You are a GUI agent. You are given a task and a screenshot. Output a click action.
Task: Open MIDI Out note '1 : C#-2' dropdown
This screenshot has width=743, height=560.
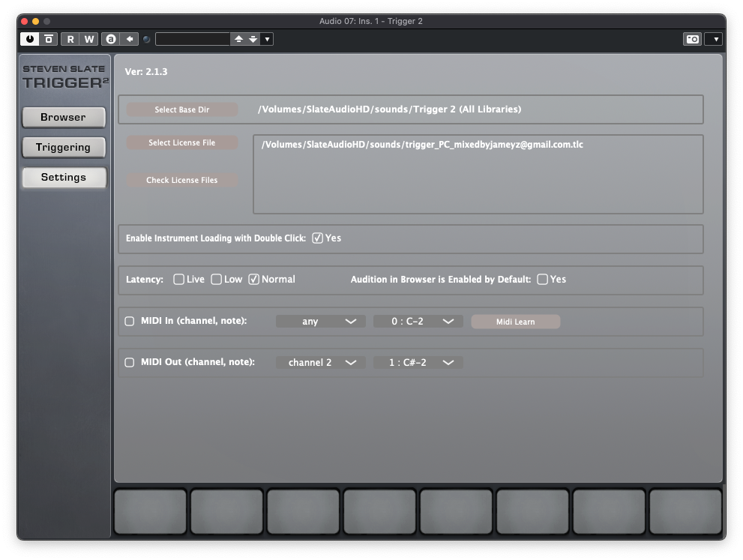pos(418,362)
